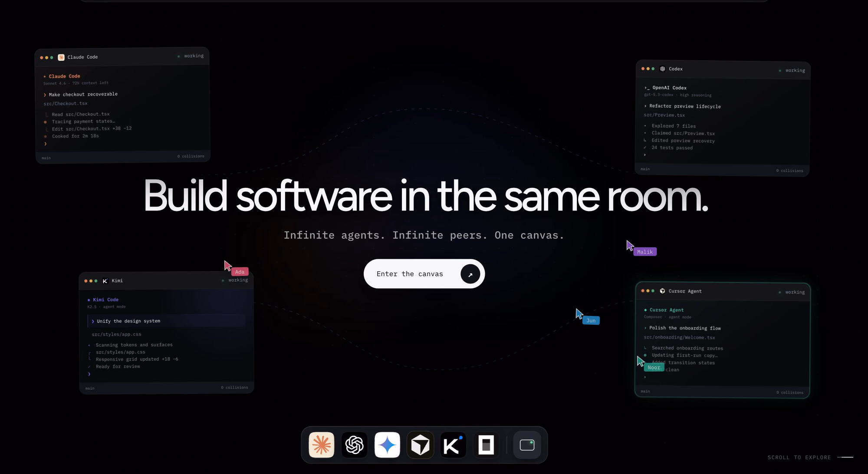Select the Noor cursor label
This screenshot has width=868, height=474.
tap(654, 368)
